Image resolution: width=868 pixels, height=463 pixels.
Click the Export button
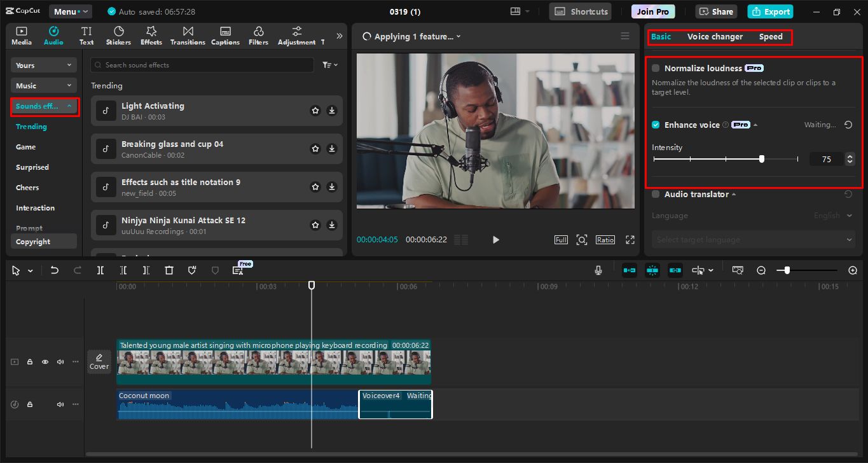click(x=769, y=11)
